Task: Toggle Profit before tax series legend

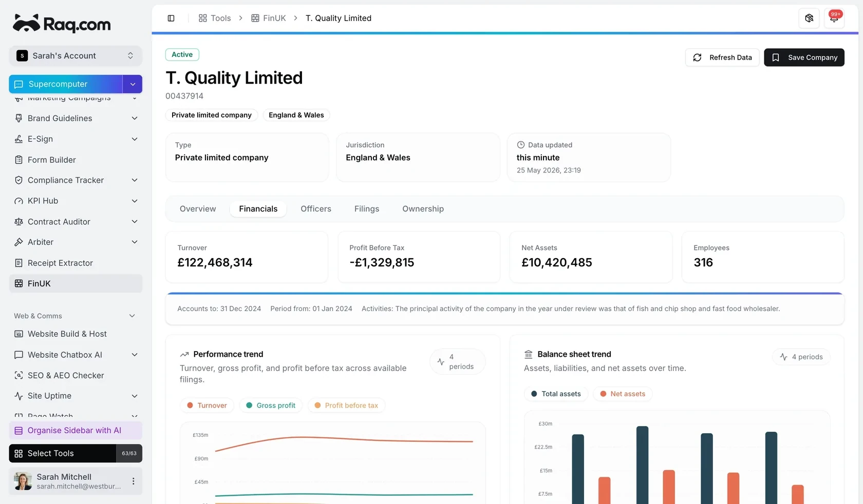Action: [x=346, y=405]
